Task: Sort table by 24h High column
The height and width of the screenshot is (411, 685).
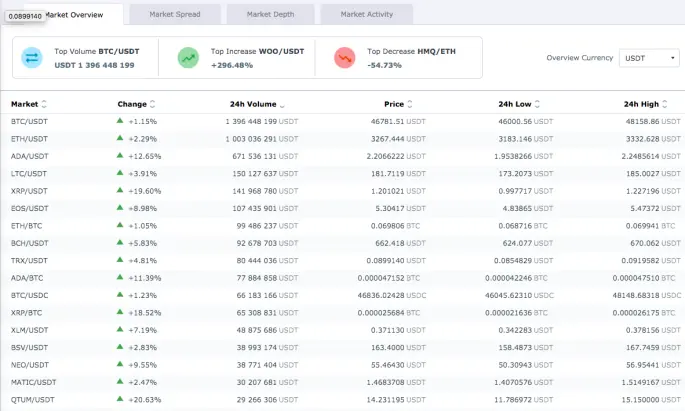Action: [x=645, y=104]
